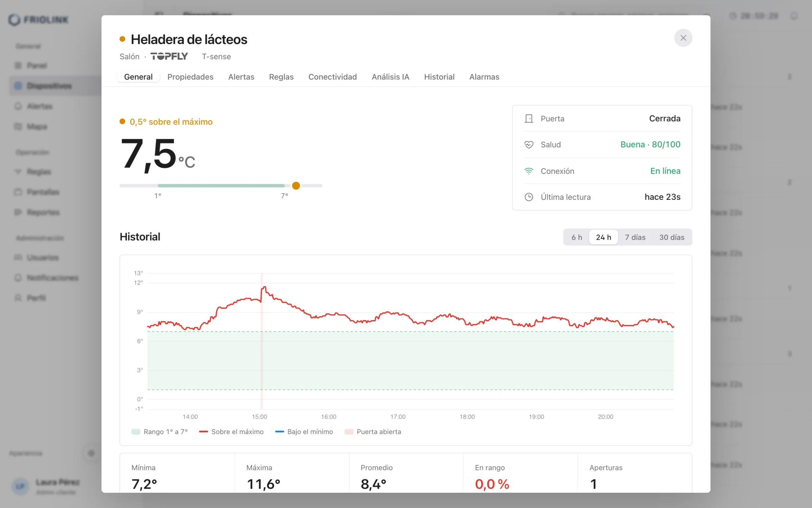Image resolution: width=812 pixels, height=508 pixels.
Task: Click the Cerrada door status value
Action: point(664,119)
